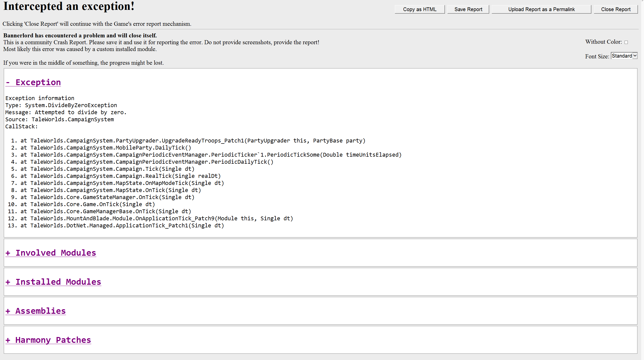
Task: Close the crash report
Action: 616,9
